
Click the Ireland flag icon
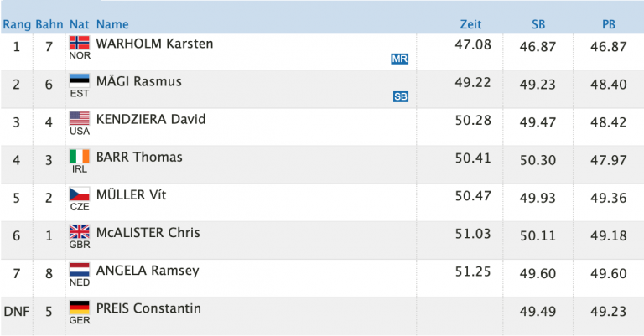[80, 157]
